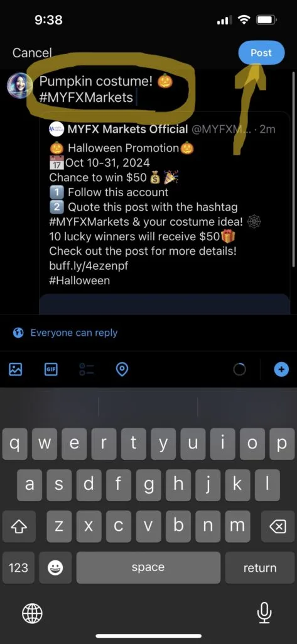Start dictation with microphone icon
The width and height of the screenshot is (297, 644).
(264, 613)
